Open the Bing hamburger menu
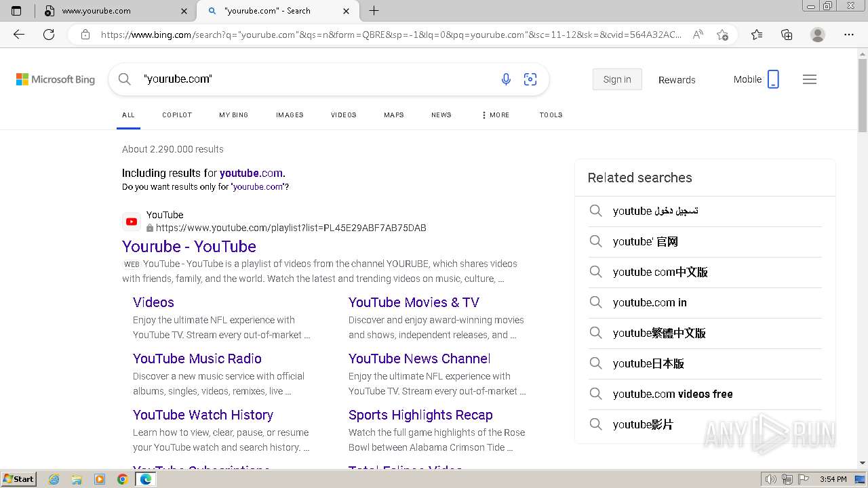The height and width of the screenshot is (488, 868). tap(810, 79)
